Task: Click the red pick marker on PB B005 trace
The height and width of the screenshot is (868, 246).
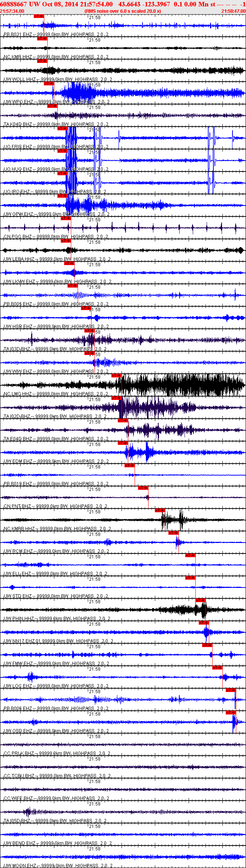Action: point(72,286)
